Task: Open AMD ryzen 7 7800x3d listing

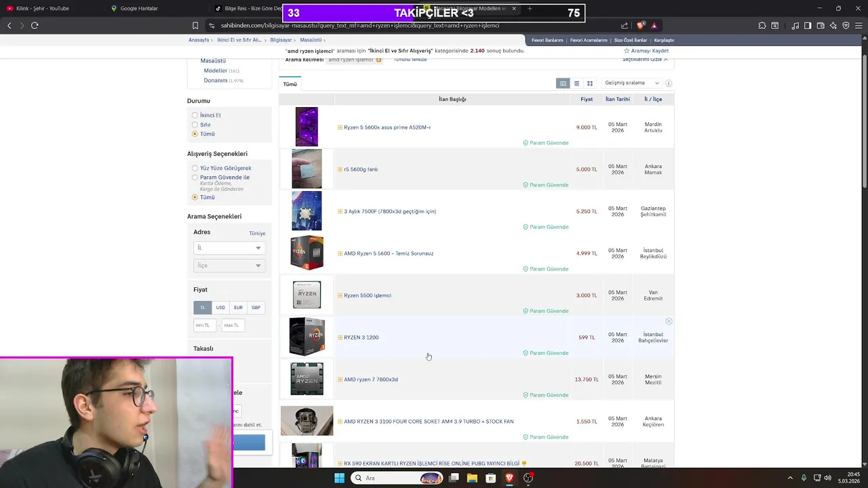Action: coord(371,380)
